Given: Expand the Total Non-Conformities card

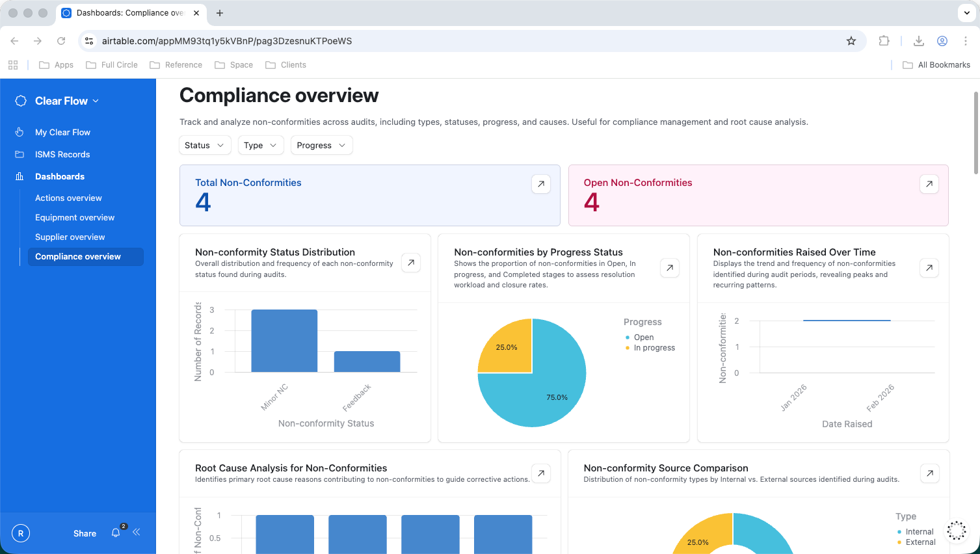Looking at the screenshot, I should 541,184.
